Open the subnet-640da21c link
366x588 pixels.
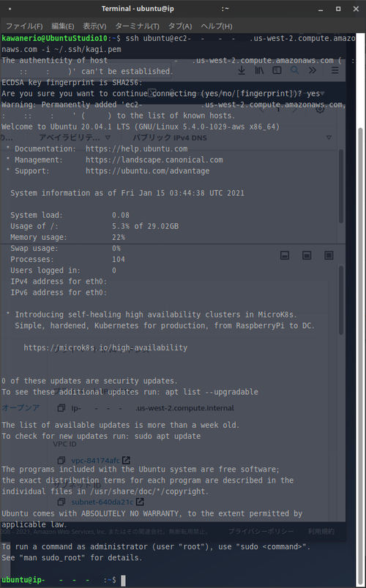point(102,502)
